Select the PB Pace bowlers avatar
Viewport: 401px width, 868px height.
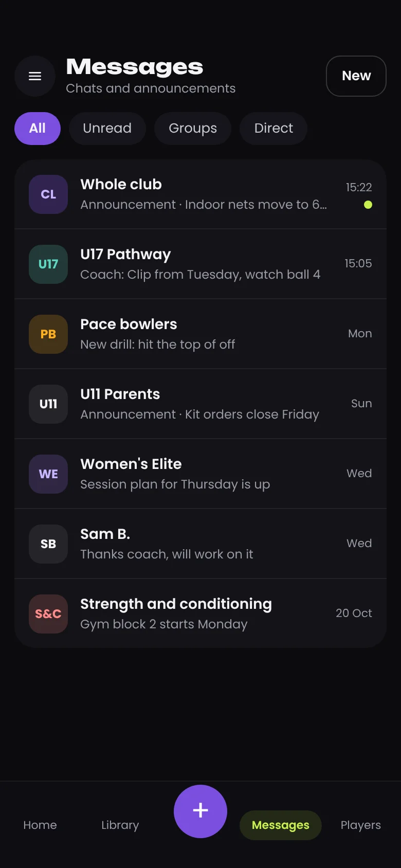click(x=48, y=334)
